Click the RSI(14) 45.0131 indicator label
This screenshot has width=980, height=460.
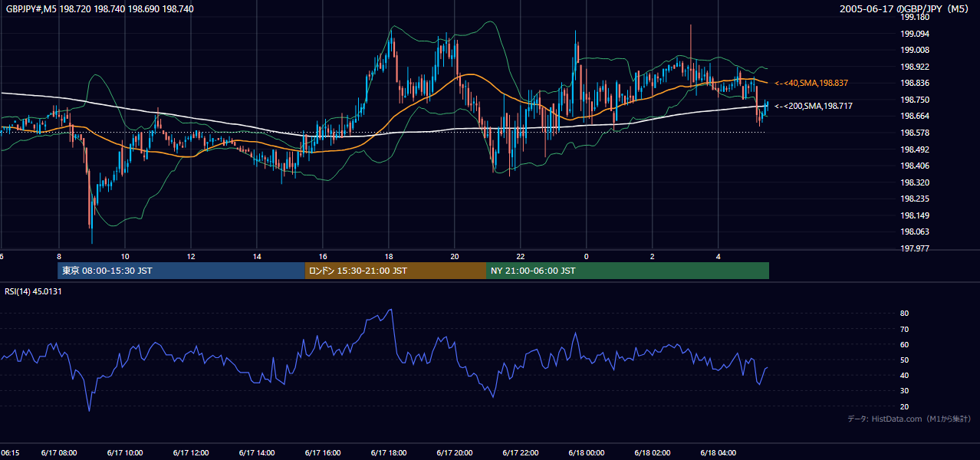(33, 291)
